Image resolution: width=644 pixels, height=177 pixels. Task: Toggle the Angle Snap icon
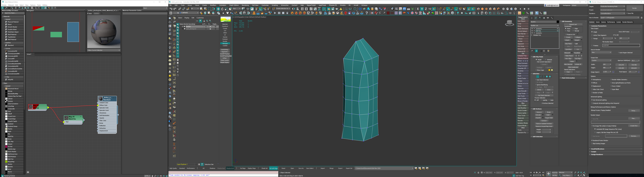pos(261,9)
